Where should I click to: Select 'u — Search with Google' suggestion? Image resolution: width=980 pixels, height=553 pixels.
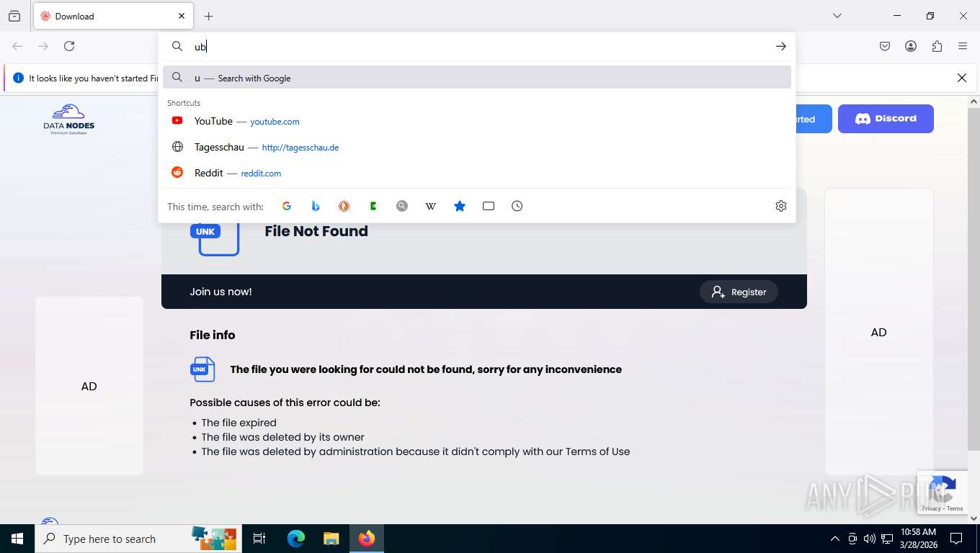click(477, 78)
